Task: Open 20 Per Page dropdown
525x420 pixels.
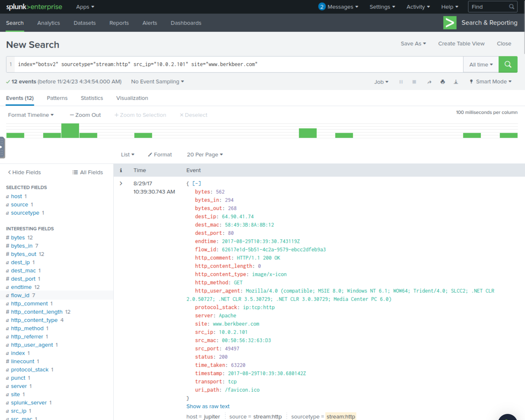Action: pyautogui.click(x=205, y=155)
